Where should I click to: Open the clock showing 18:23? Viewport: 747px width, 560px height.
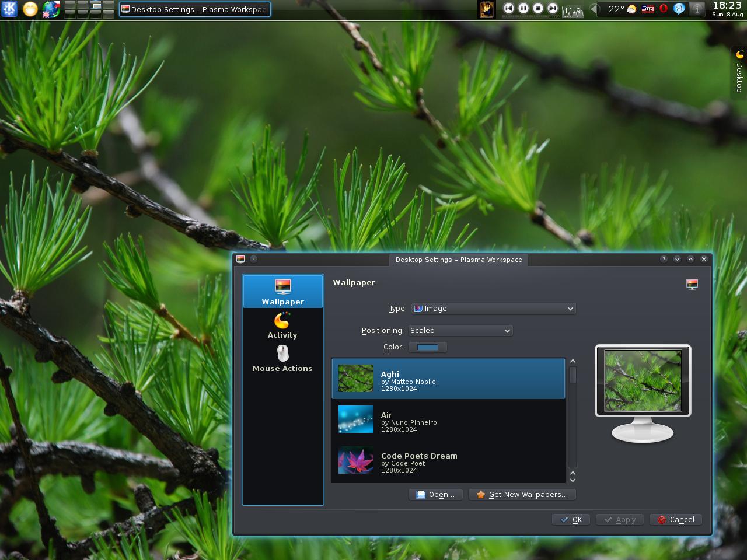[x=727, y=9]
